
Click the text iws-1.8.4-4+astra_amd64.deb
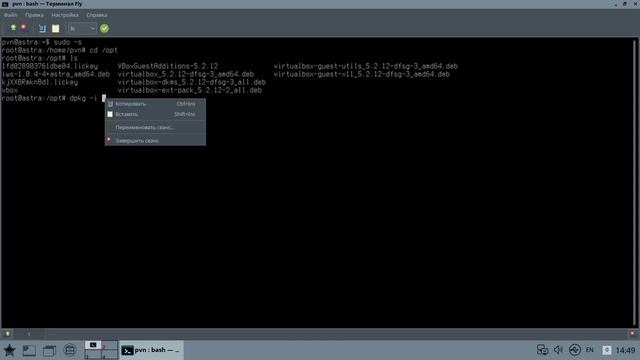pyautogui.click(x=56, y=74)
